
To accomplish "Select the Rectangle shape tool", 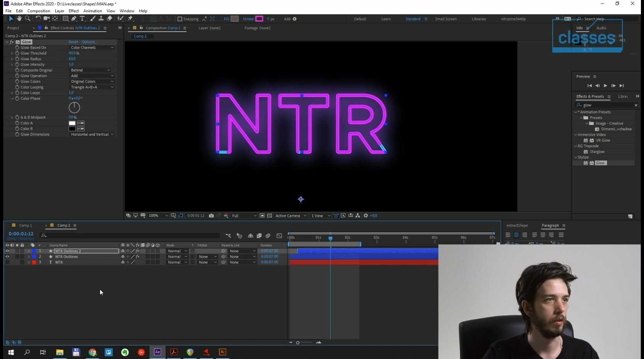I will coord(65,19).
